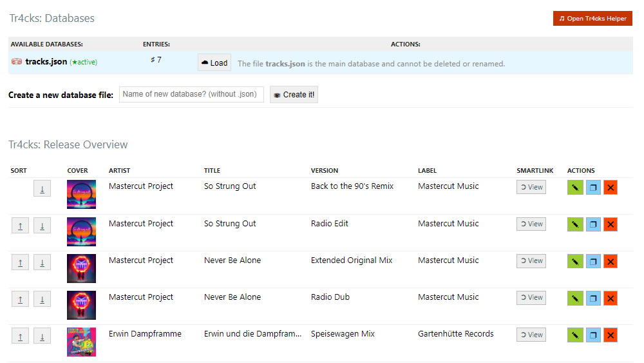Image resolution: width=644 pixels, height=363 pixels.
Task: Open the Tr4cks Helper
Action: coord(592,19)
